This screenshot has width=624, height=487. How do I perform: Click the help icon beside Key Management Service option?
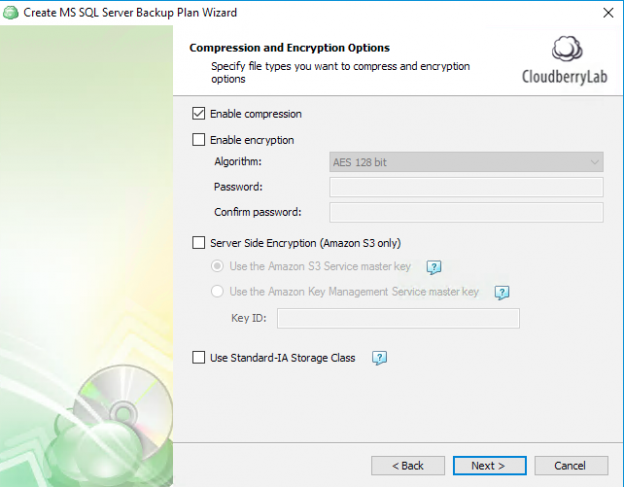(502, 293)
